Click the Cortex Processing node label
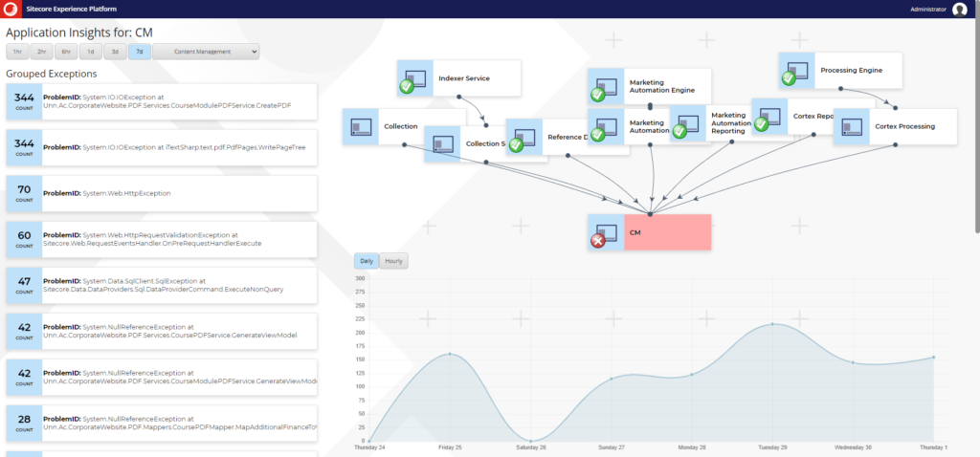 coord(905,127)
